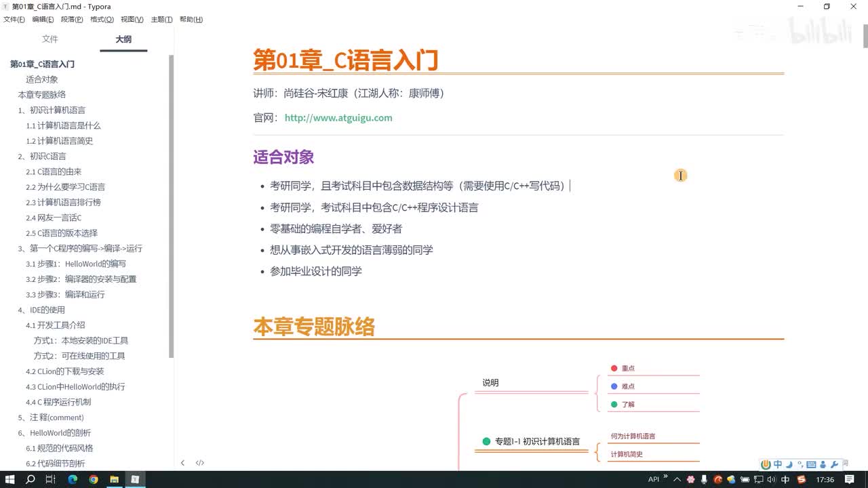The image size is (868, 488).
Task: Open the 帮助(H) menu
Action: (191, 20)
